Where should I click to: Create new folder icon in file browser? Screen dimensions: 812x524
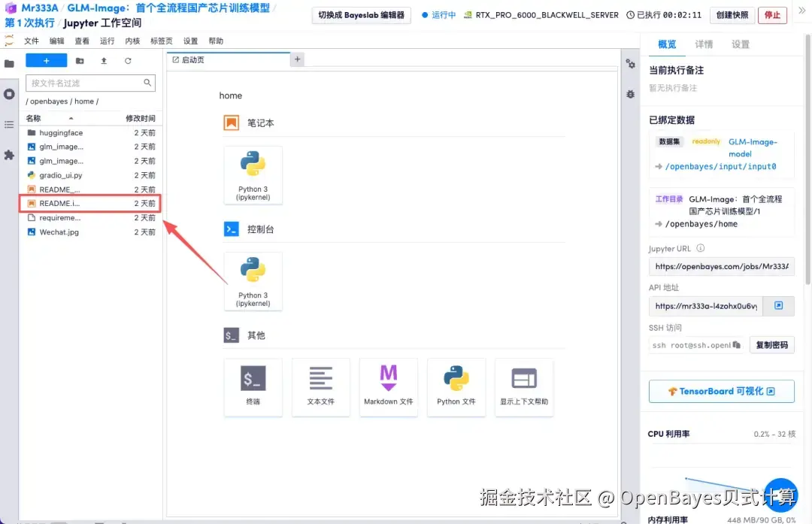[80, 61]
